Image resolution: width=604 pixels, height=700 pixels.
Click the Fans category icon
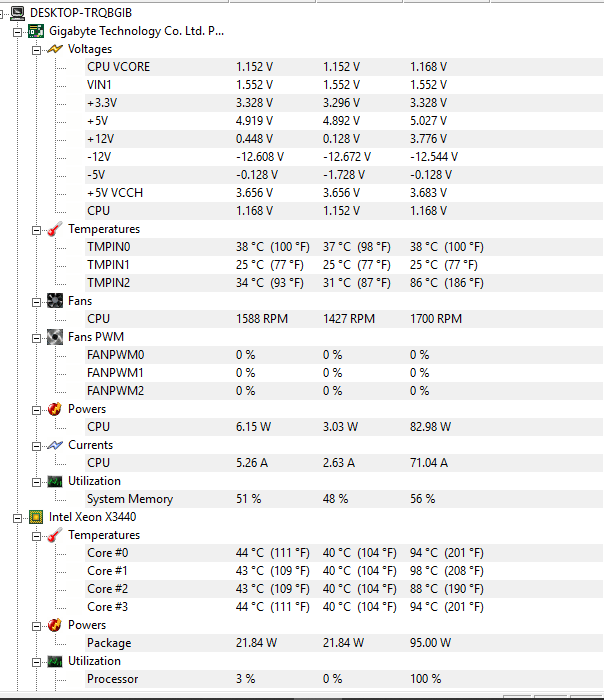tap(55, 301)
